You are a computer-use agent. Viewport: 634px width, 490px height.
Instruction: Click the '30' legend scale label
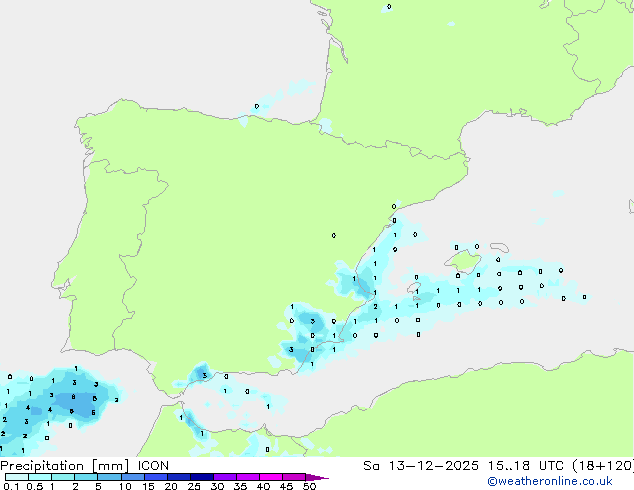[x=217, y=486]
